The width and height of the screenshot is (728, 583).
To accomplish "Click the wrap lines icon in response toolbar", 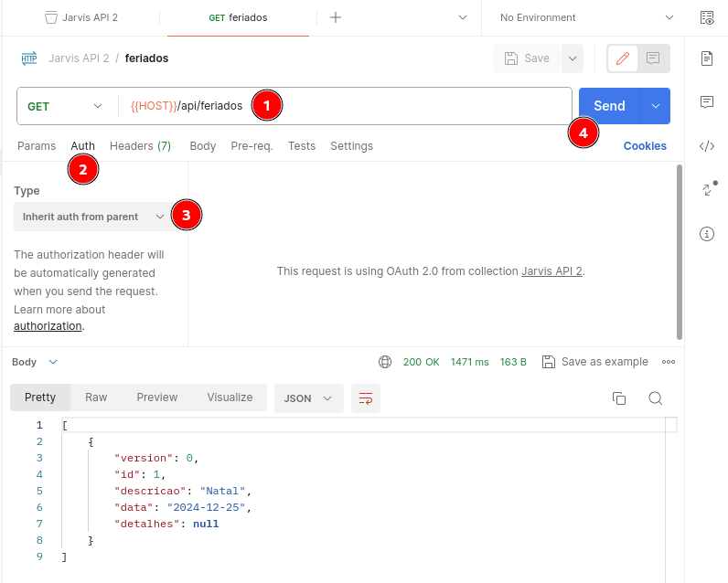I will (x=366, y=398).
